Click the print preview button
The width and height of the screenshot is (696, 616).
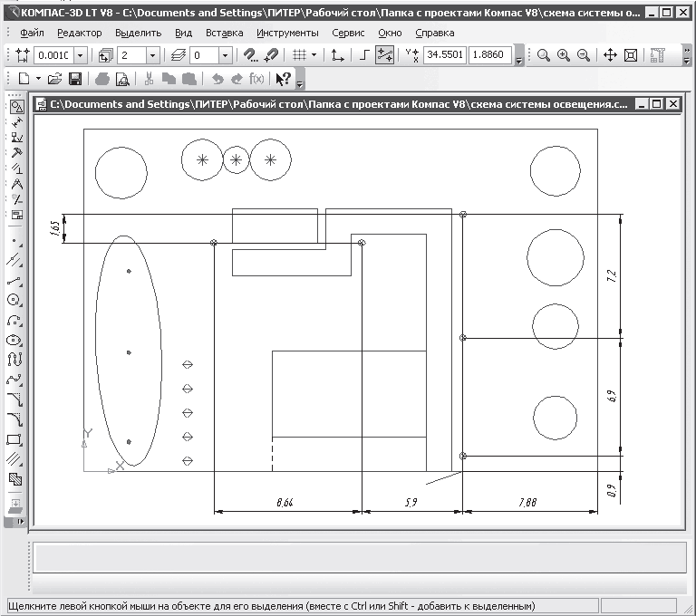pyautogui.click(x=122, y=79)
